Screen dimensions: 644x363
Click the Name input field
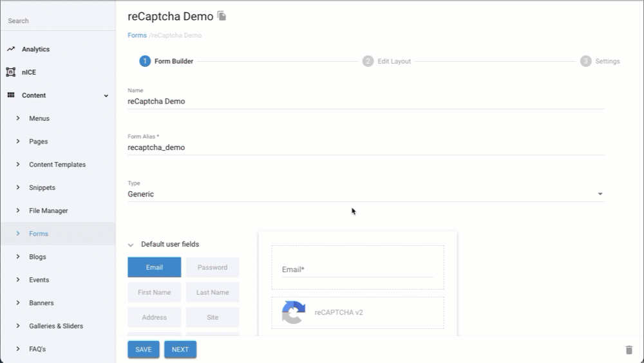[366, 102]
